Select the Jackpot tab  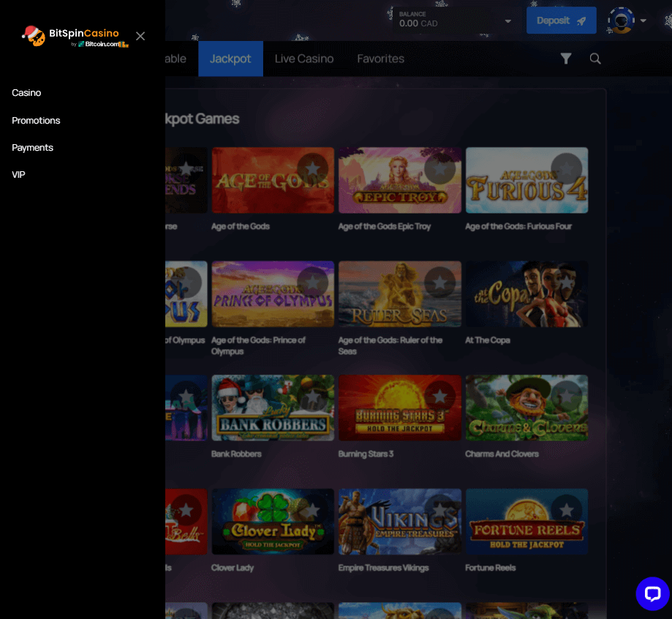click(230, 59)
